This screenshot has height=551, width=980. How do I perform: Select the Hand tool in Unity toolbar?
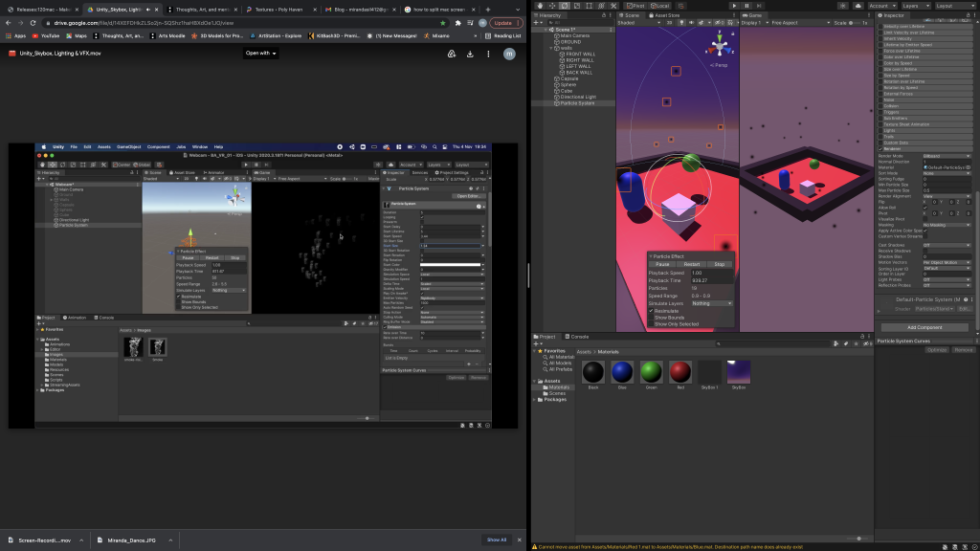click(539, 6)
